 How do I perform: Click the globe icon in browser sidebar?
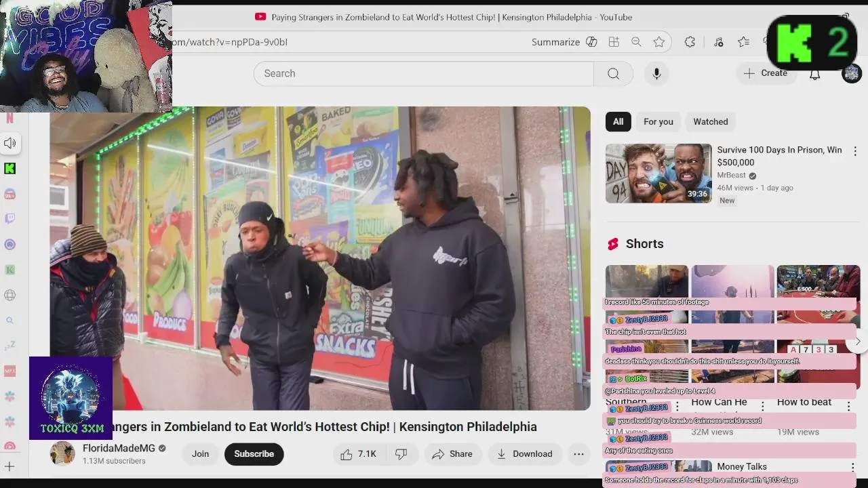pos(10,295)
